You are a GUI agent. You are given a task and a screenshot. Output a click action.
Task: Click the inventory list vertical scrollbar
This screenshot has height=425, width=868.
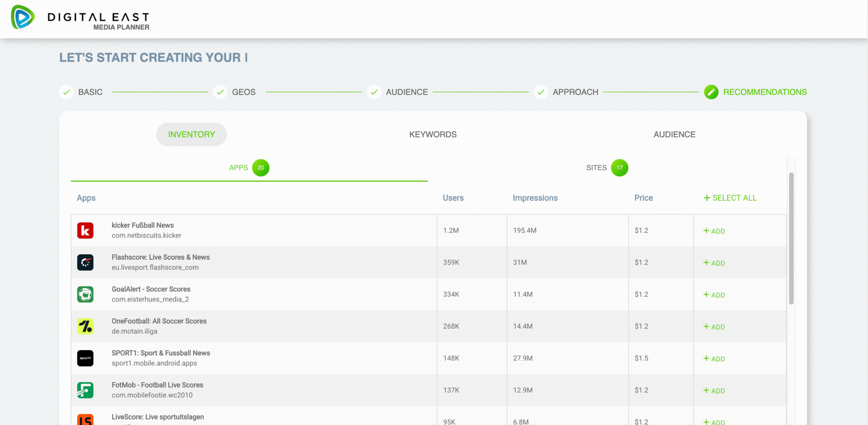click(x=791, y=239)
